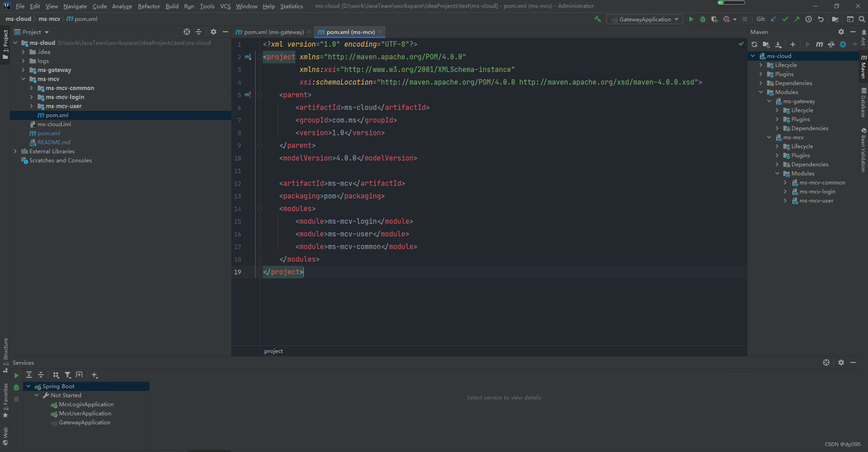
Task: Start debugging with the green bug icon
Action: [x=702, y=19]
